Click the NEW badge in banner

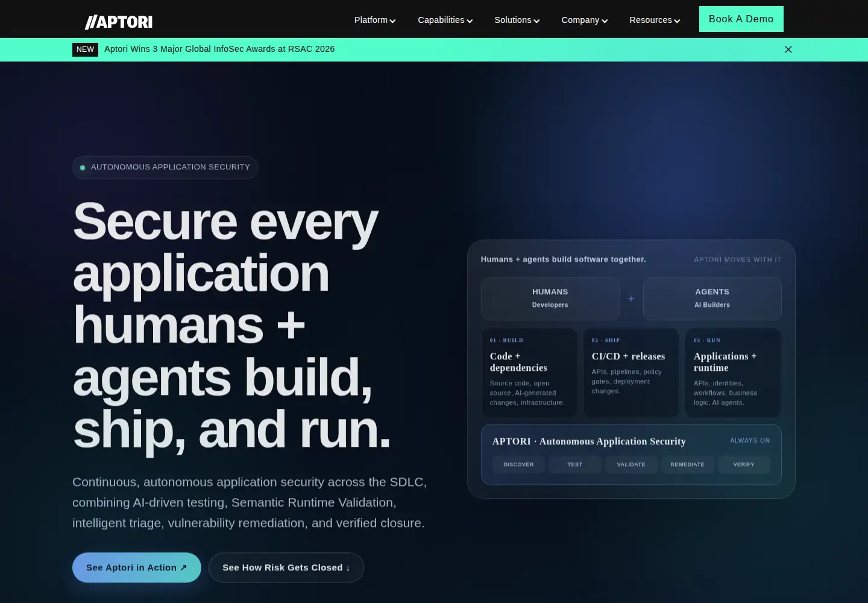pyautogui.click(x=85, y=49)
